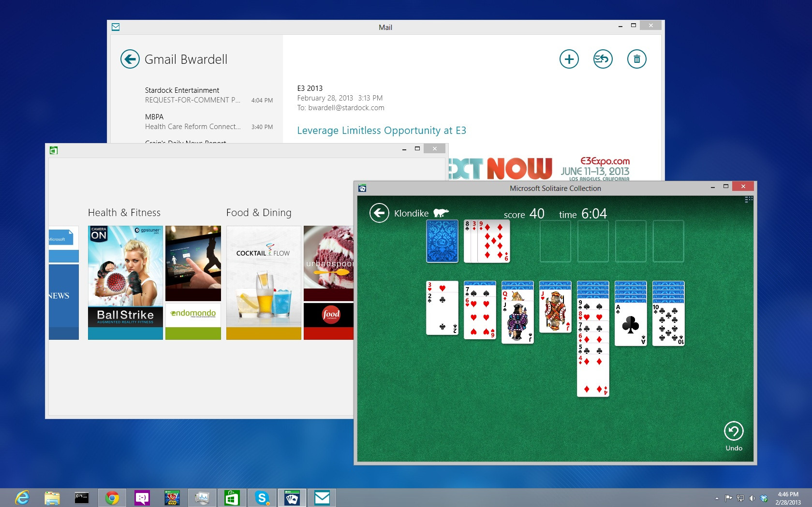
Task: Delete the E3 2013 email using the trash icon
Action: (x=636, y=59)
